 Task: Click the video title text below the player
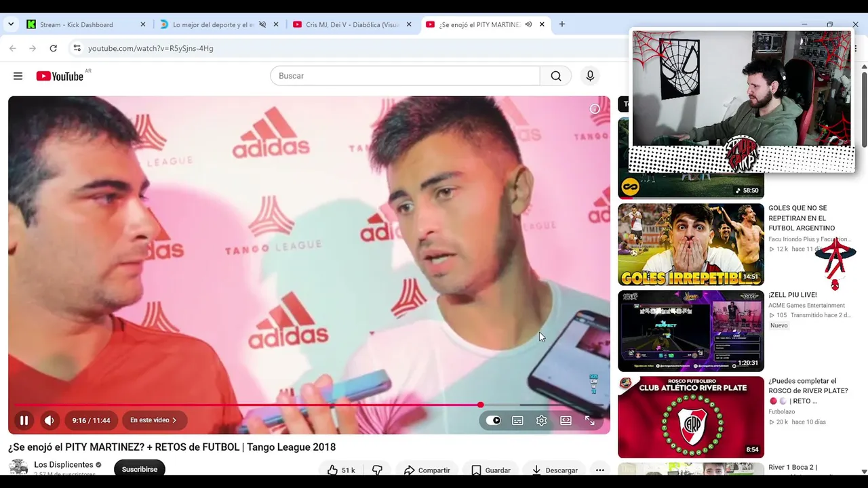172,447
